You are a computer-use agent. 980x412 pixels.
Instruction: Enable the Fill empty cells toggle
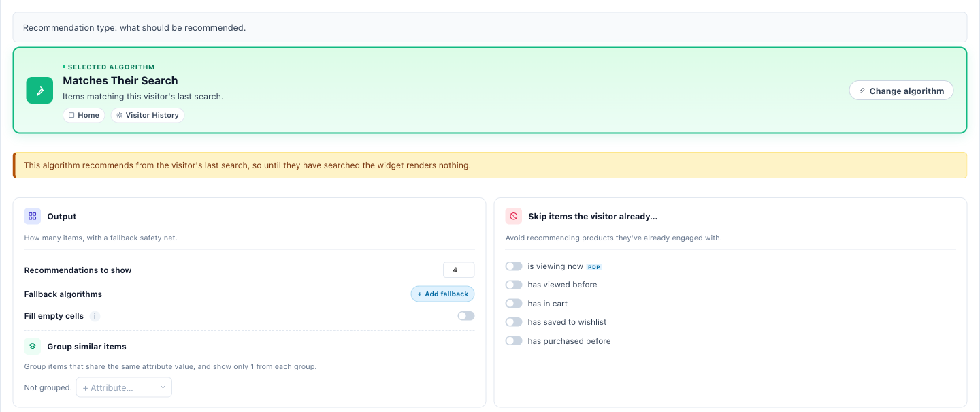click(466, 316)
